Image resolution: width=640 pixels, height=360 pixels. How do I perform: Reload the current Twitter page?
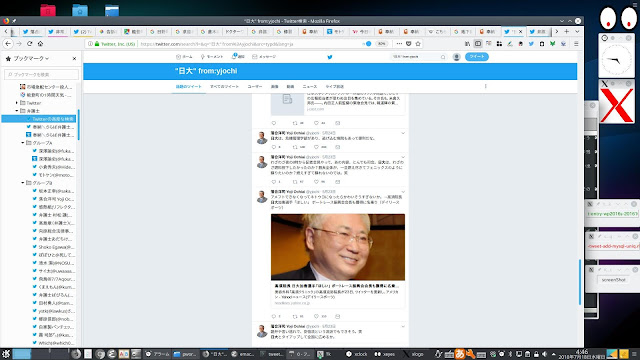pos(29,44)
